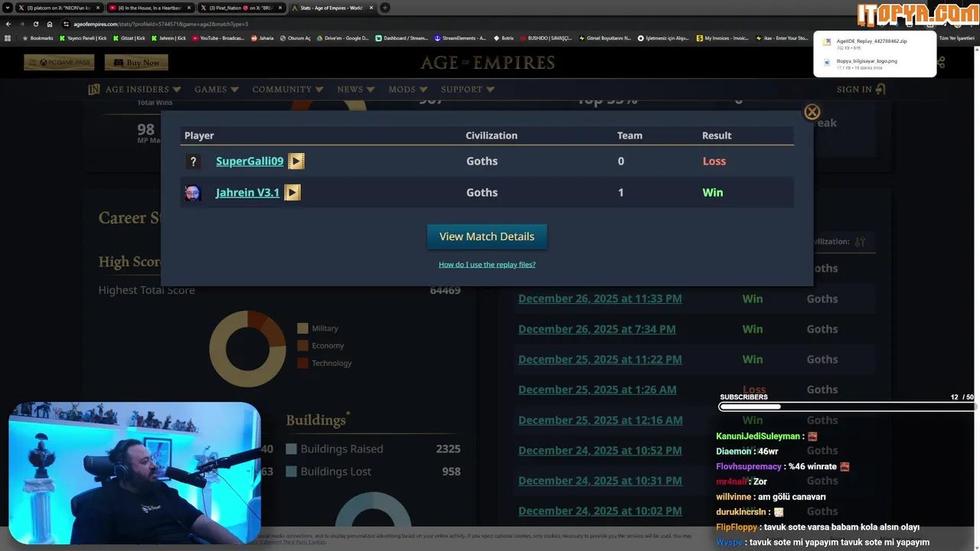The width and height of the screenshot is (980, 551).
Task: Close the platcorn on X tab
Action: tap(98, 8)
